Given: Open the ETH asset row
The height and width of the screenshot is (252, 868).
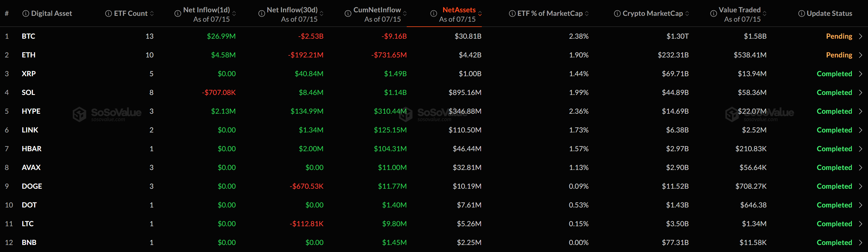Looking at the screenshot, I should 434,55.
